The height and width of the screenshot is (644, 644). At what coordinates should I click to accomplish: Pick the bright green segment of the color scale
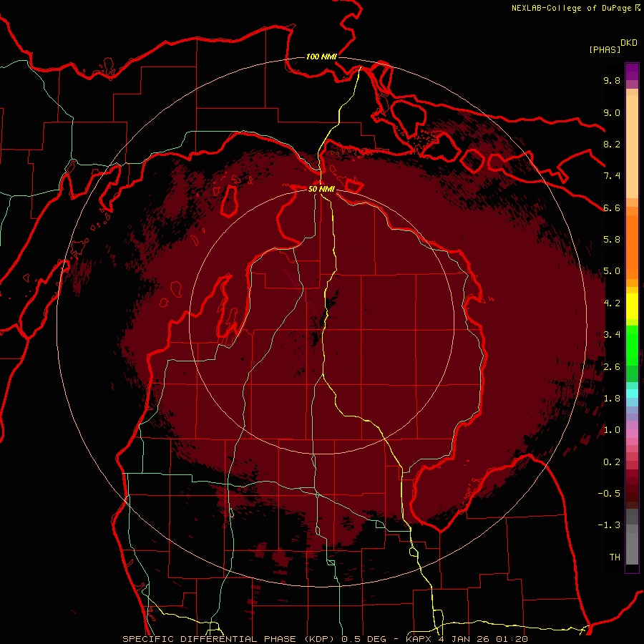pyautogui.click(x=632, y=345)
